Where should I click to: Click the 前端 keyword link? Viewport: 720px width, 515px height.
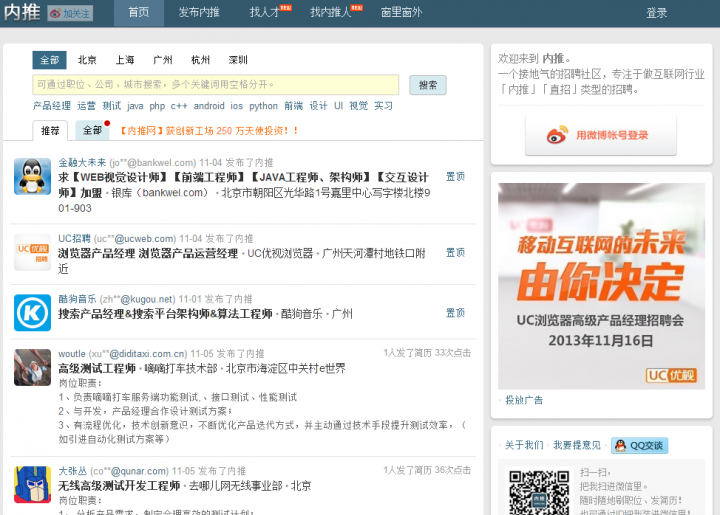(x=293, y=106)
